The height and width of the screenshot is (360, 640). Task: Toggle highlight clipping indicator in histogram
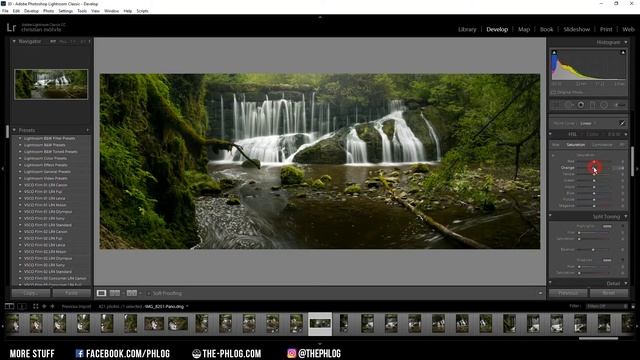click(623, 52)
